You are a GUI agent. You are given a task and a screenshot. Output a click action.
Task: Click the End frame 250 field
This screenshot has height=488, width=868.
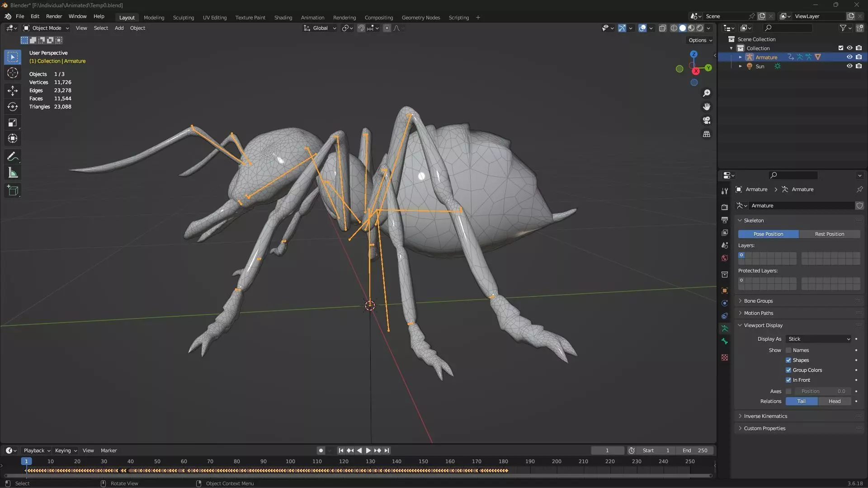695,450
